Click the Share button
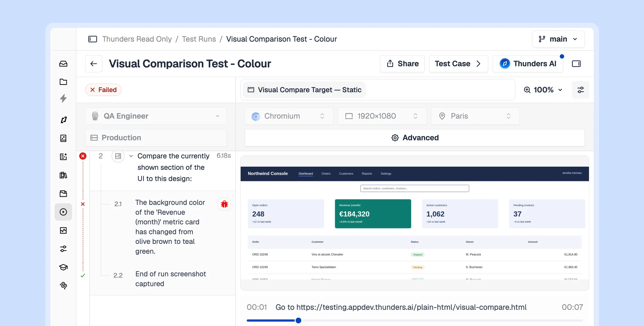 click(402, 64)
